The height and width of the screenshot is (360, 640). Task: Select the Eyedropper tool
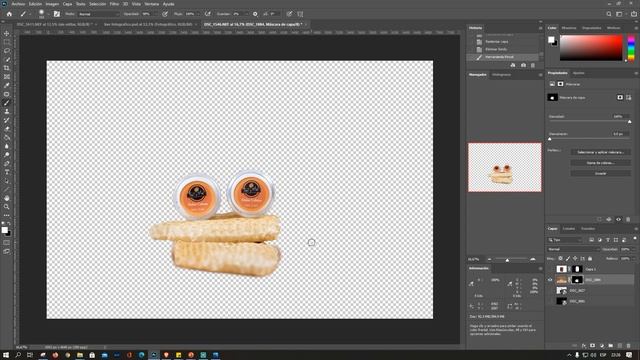coord(7,85)
